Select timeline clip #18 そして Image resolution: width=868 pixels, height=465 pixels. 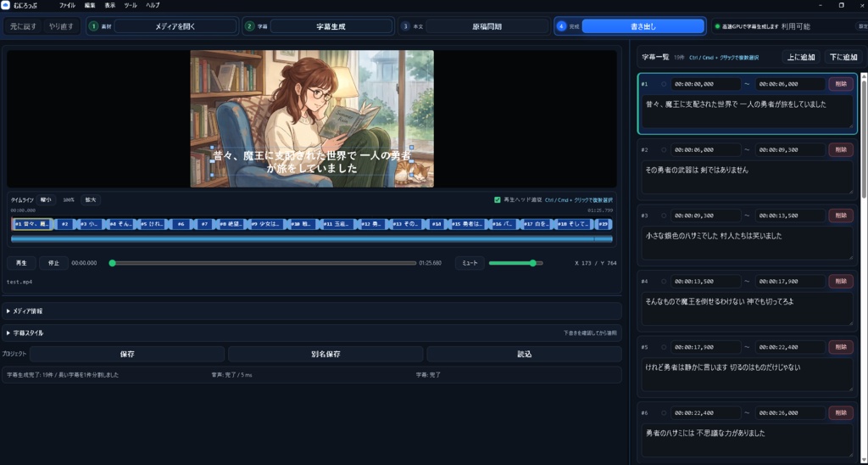(x=573, y=224)
